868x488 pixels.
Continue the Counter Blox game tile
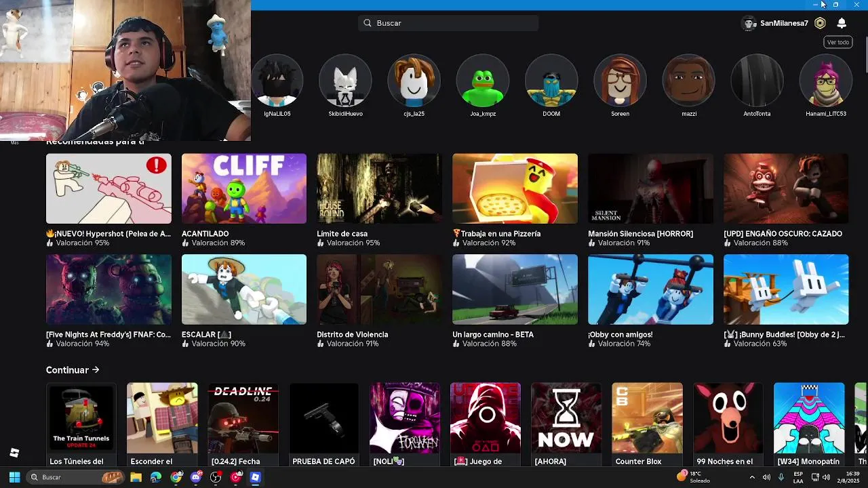(647, 418)
